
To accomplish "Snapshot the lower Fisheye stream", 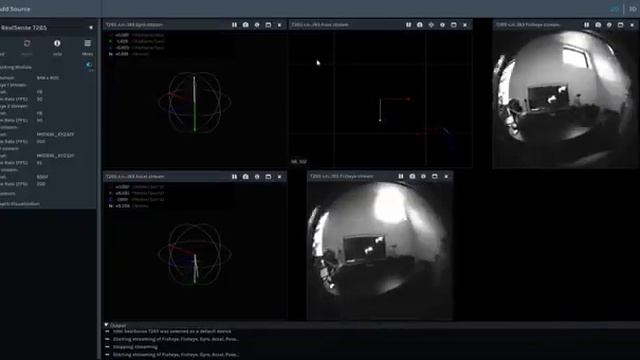I will pyautogui.click(x=412, y=176).
